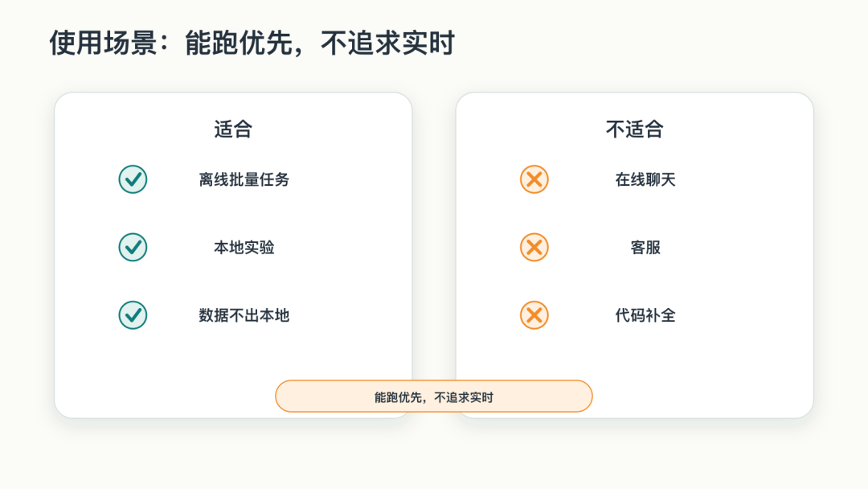Click the 数据不出本地 text item
The width and height of the screenshot is (868, 489).
tap(244, 315)
